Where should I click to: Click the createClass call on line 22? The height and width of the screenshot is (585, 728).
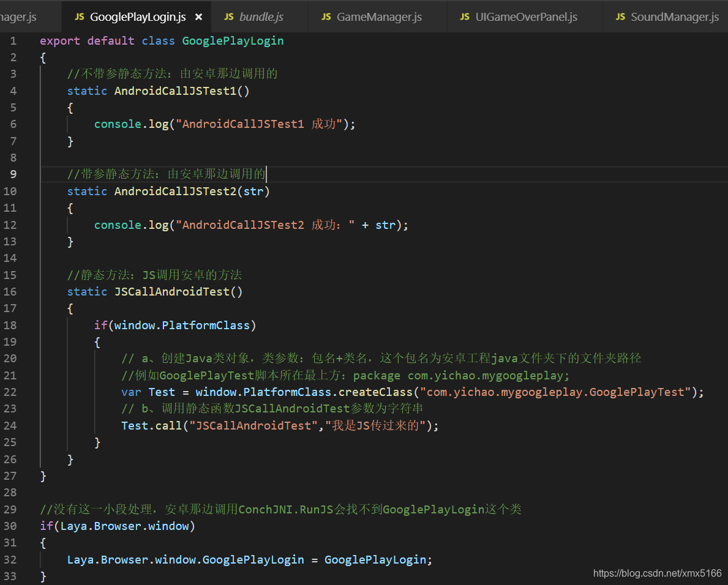pos(375,392)
